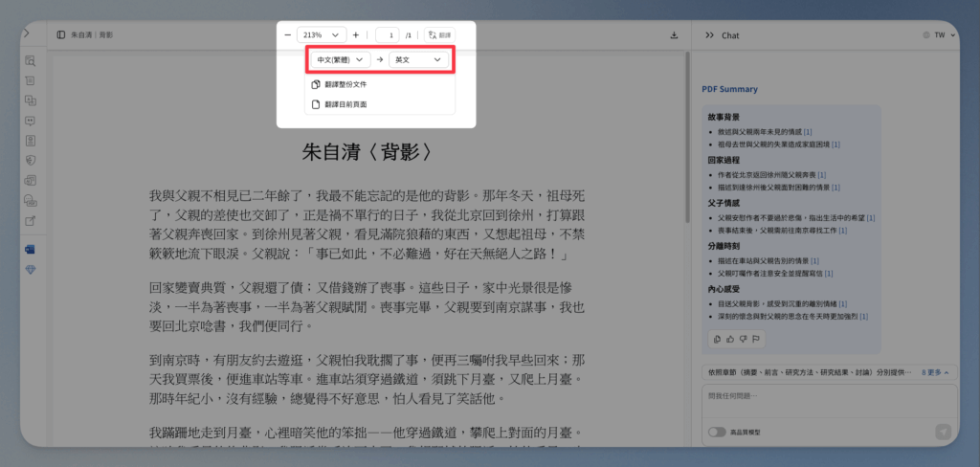Open the TW language region dropdown
Image resolution: width=980 pixels, height=467 pixels.
point(939,35)
